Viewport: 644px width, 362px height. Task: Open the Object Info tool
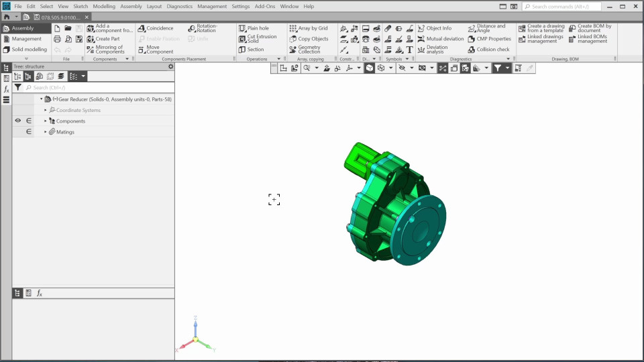coord(434,28)
